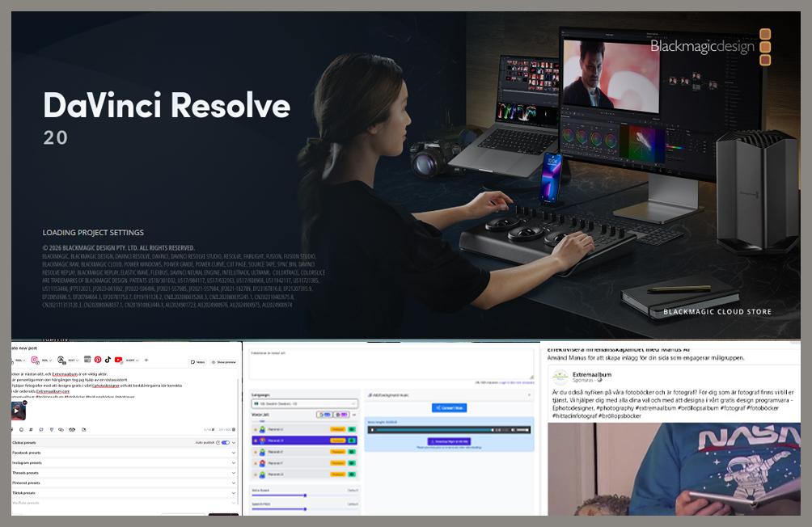Click the hashtag icon in post toolbar
This screenshot has width=812, height=527.
(30, 429)
